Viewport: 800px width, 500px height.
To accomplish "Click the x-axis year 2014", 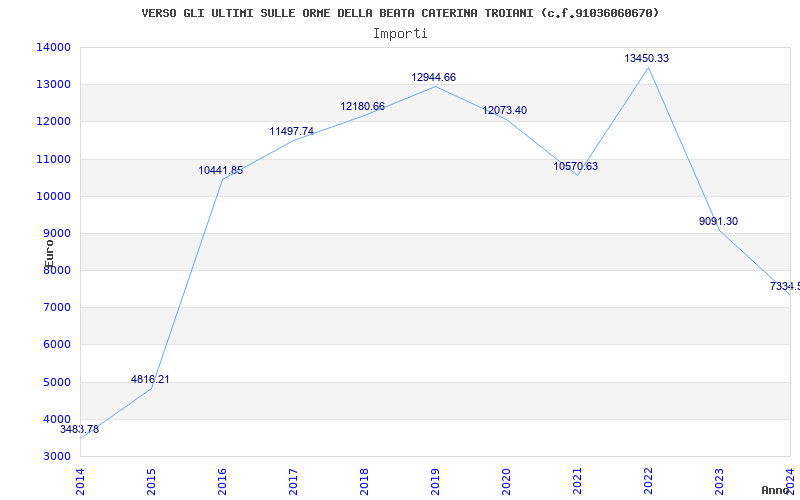I will point(80,482).
